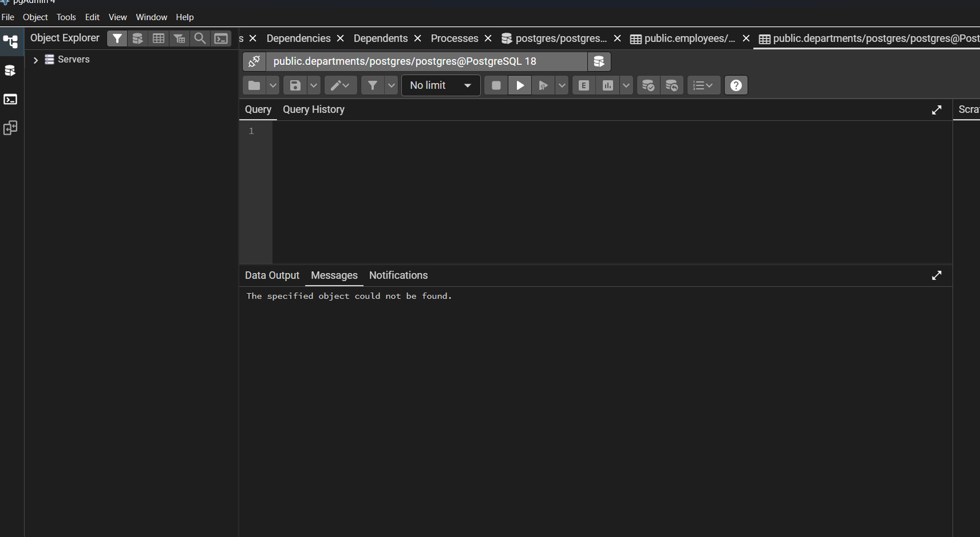Switch to the Query tab

tap(258, 110)
